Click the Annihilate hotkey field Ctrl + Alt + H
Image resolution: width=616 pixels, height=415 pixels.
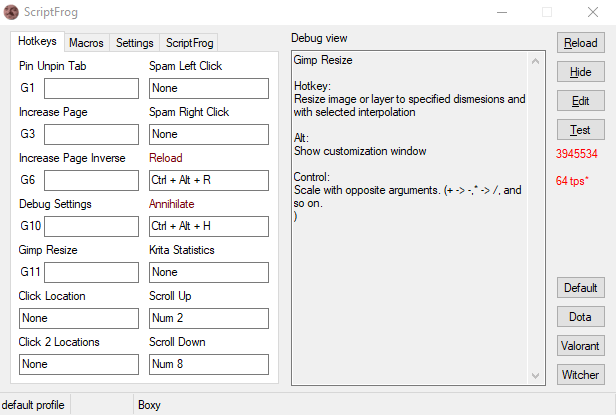pos(209,226)
